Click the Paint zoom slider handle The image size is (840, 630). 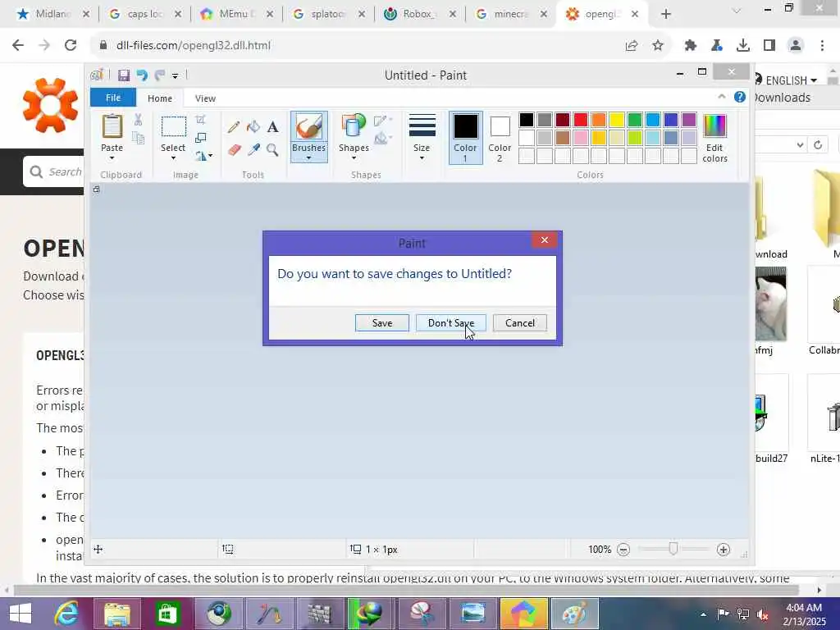click(x=673, y=549)
